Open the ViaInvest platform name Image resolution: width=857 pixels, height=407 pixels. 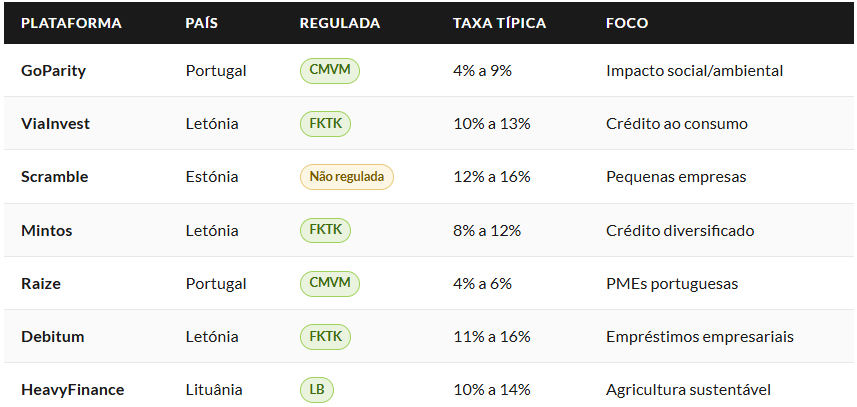click(55, 124)
